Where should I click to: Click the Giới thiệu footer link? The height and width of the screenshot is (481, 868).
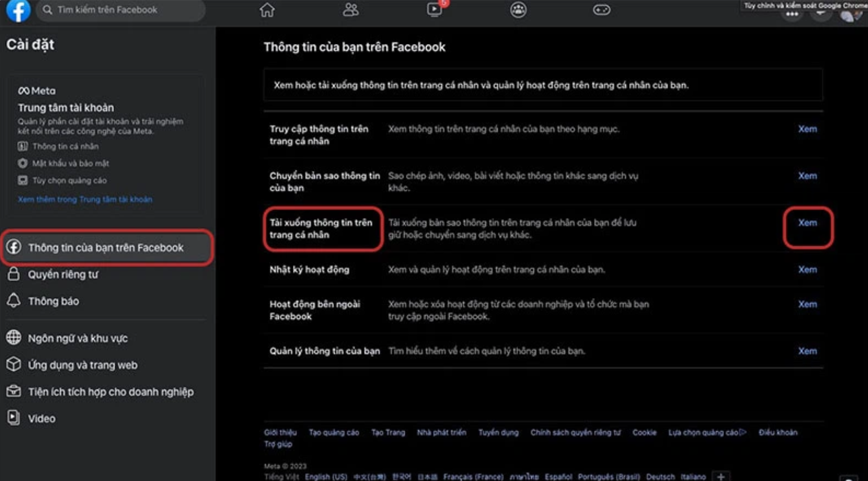click(x=280, y=432)
